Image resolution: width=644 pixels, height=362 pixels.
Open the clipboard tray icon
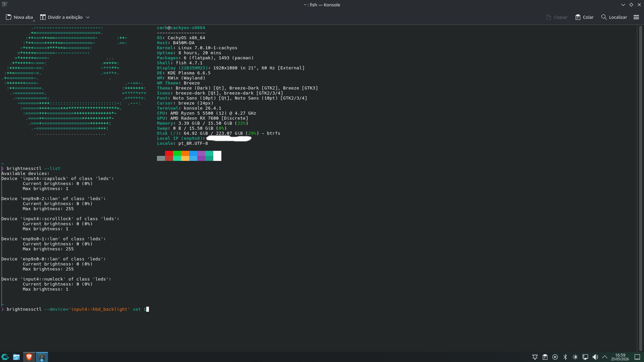(545, 357)
